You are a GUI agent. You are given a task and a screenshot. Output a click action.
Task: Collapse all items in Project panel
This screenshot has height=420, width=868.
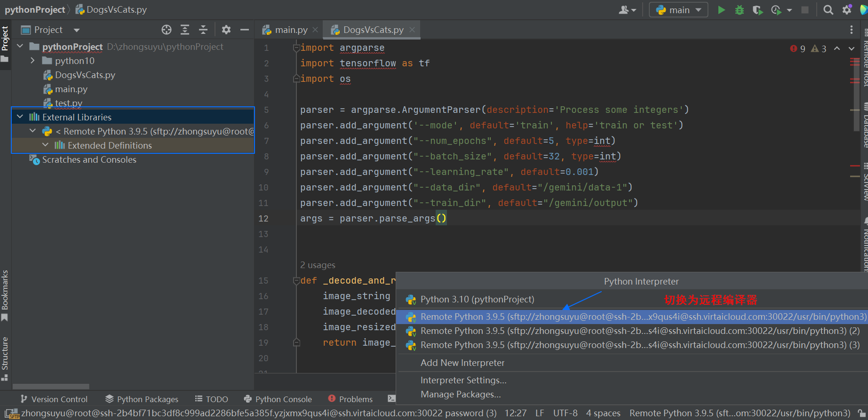click(x=203, y=30)
